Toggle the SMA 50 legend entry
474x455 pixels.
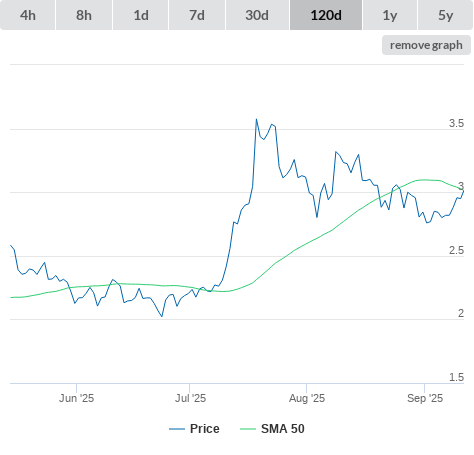283,429
